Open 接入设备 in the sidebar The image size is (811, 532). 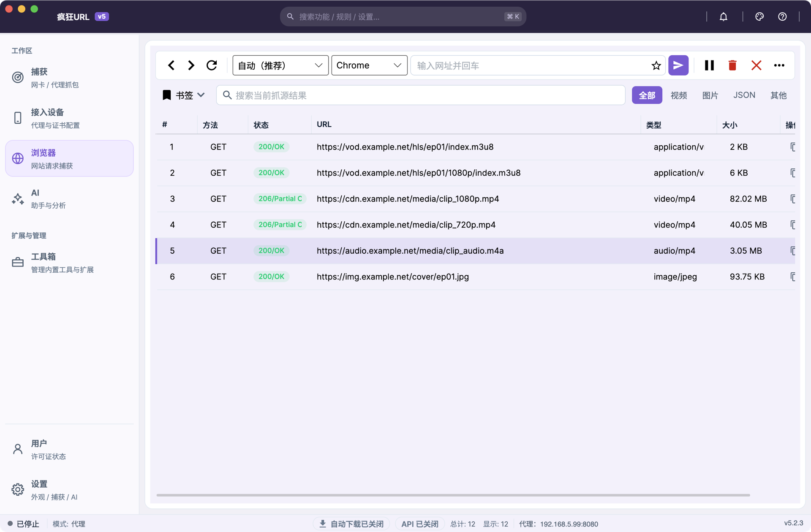click(x=69, y=118)
